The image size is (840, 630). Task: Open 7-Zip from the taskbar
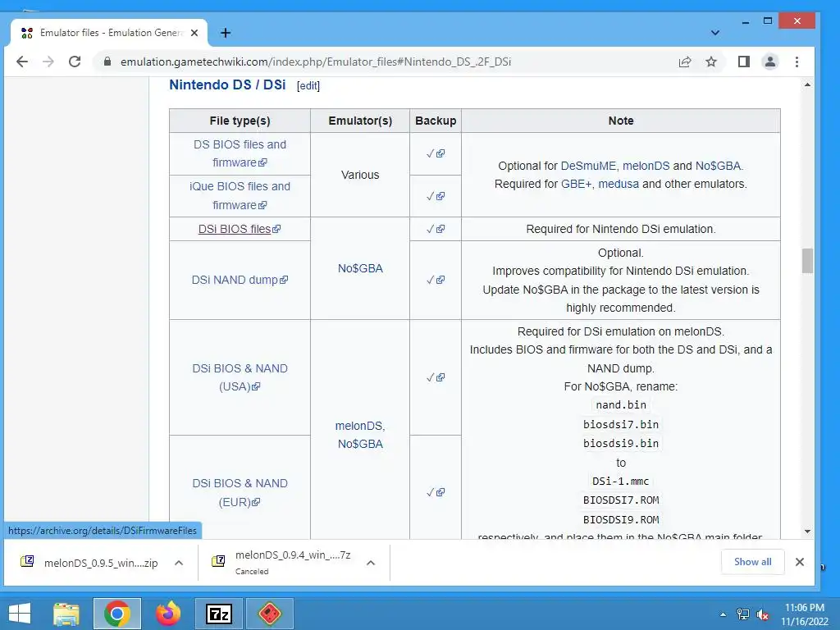click(219, 614)
